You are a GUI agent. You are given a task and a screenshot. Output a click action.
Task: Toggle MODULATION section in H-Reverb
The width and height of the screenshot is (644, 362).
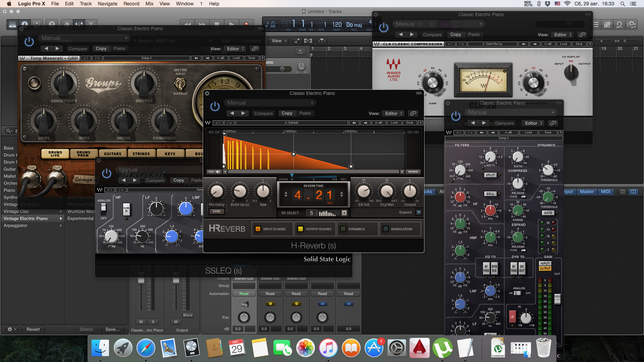click(x=386, y=229)
